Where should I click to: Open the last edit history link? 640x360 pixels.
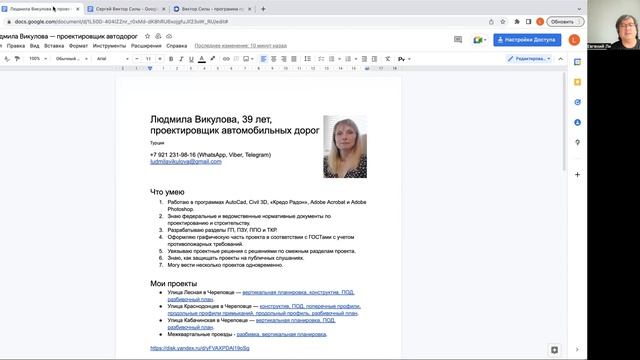241,46
